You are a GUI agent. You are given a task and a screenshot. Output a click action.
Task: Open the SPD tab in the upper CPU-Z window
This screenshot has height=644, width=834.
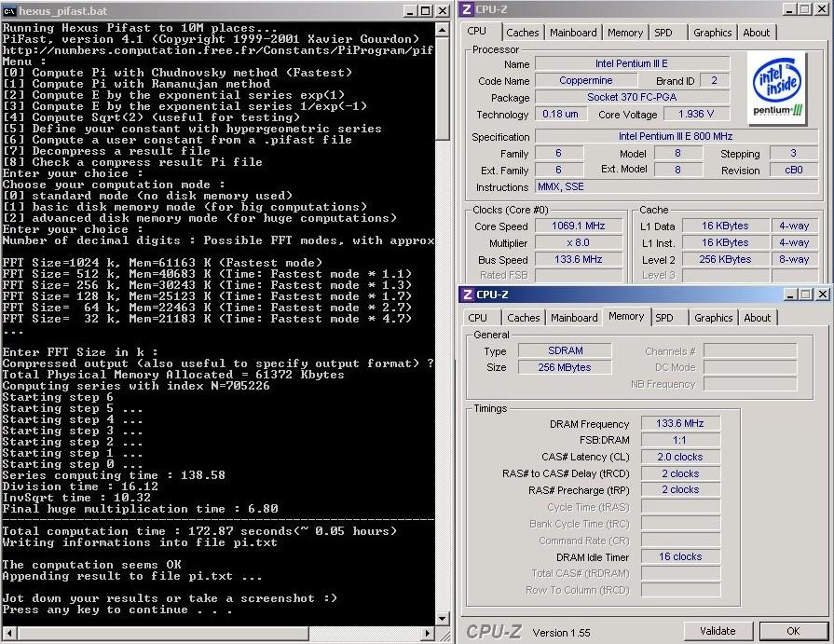point(663,33)
